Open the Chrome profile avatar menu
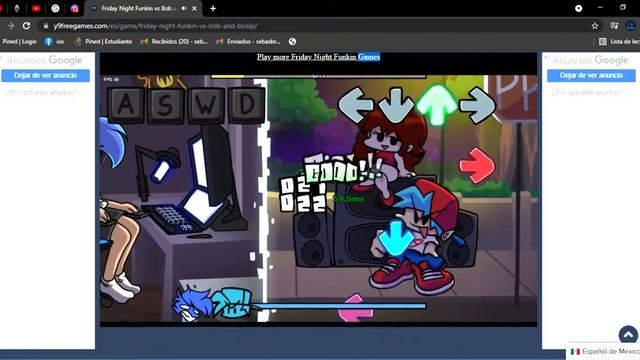Image resolution: width=640 pixels, height=360 pixels. [x=630, y=26]
